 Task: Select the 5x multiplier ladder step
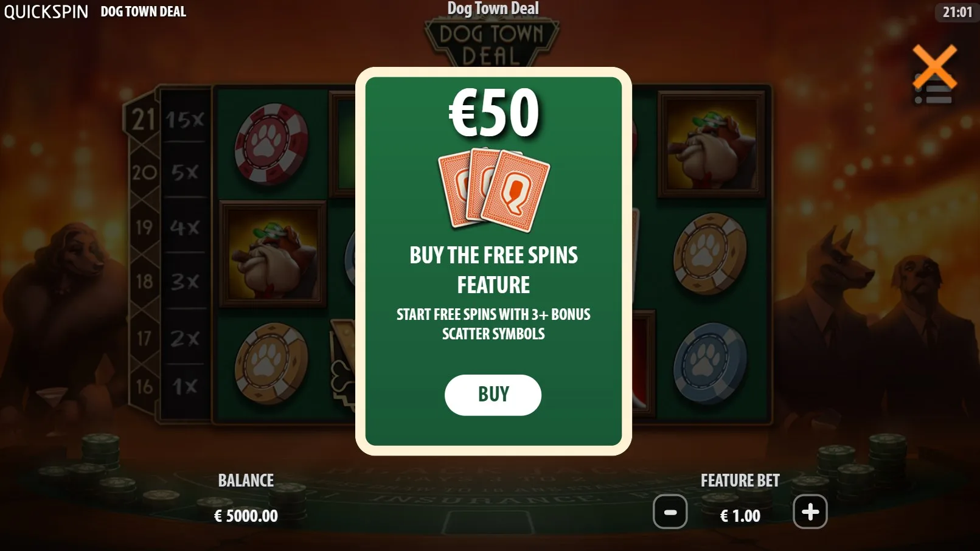[186, 172]
